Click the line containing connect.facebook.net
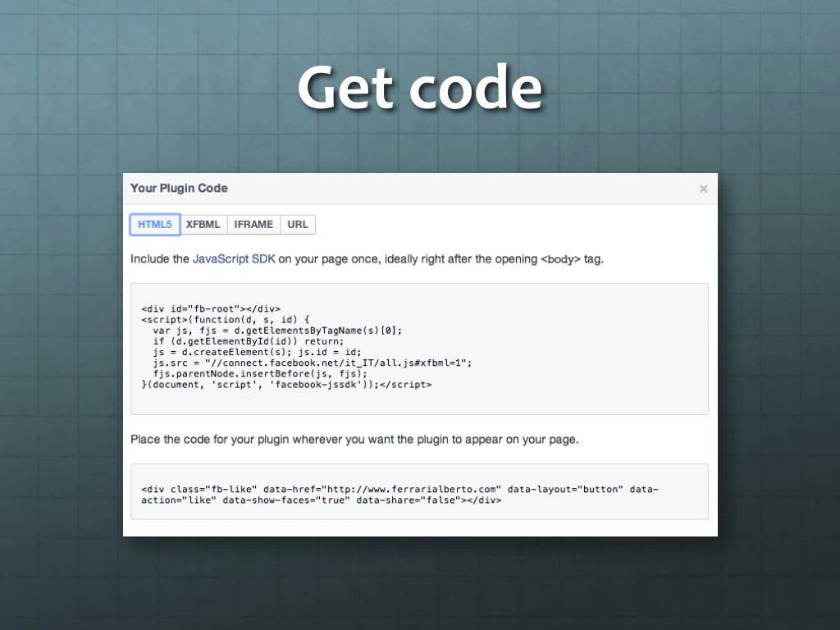This screenshot has width=840, height=630. pos(313,363)
